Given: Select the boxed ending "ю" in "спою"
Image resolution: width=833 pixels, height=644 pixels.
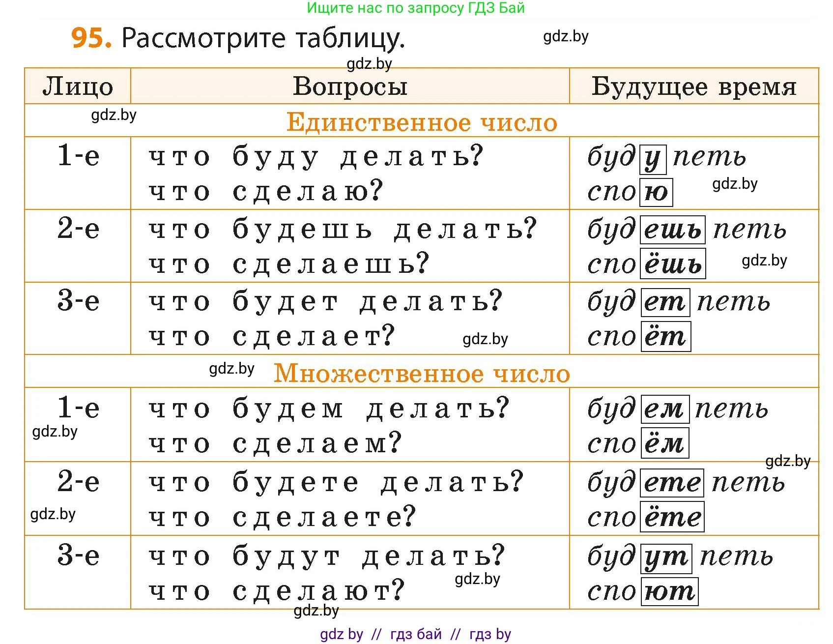Looking at the screenshot, I should 657,192.
